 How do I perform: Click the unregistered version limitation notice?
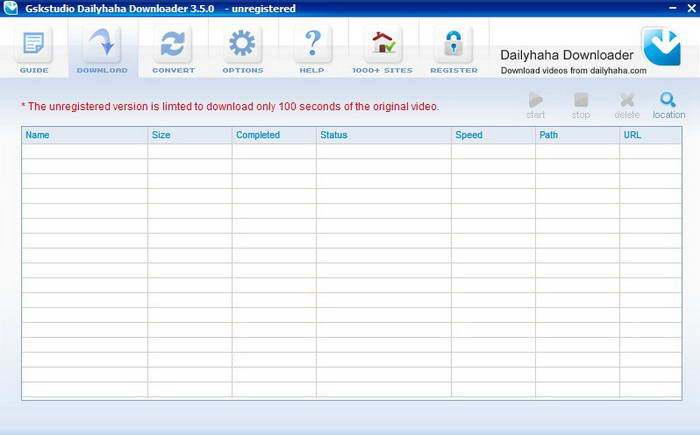pyautogui.click(x=230, y=106)
